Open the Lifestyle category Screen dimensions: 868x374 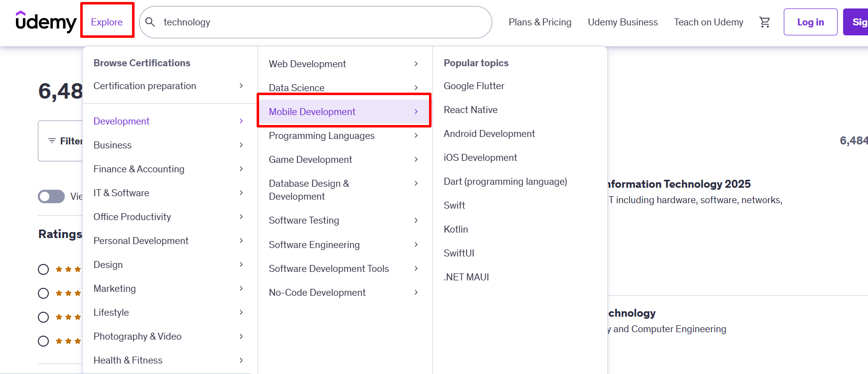(x=111, y=312)
